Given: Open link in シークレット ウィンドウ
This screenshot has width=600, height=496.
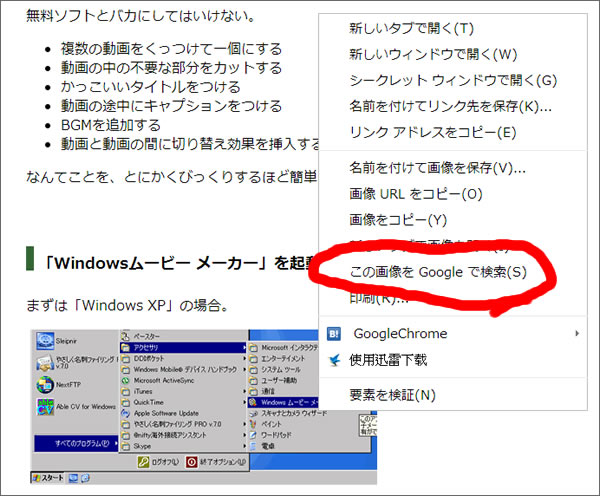Looking at the screenshot, I should pyautogui.click(x=452, y=80).
